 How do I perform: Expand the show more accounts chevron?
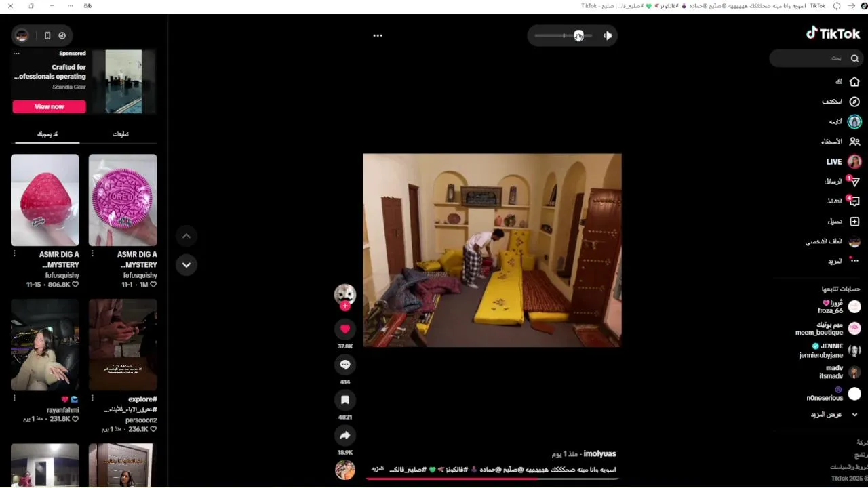click(854, 414)
